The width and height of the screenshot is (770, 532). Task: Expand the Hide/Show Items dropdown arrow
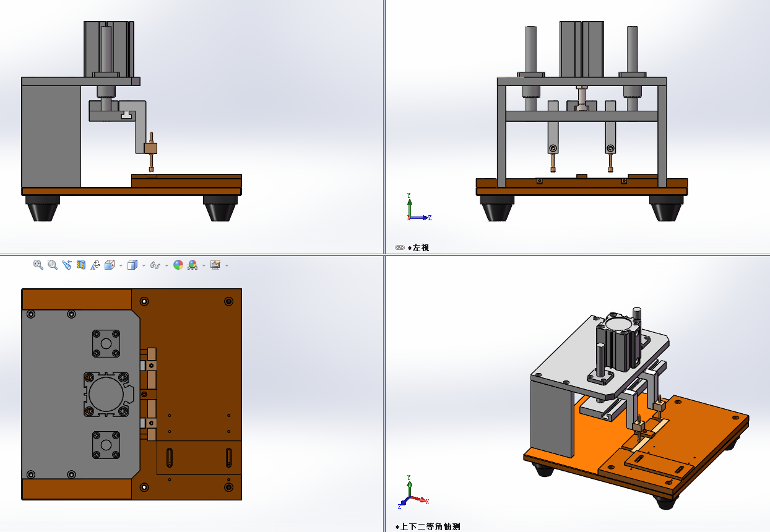coord(167,265)
